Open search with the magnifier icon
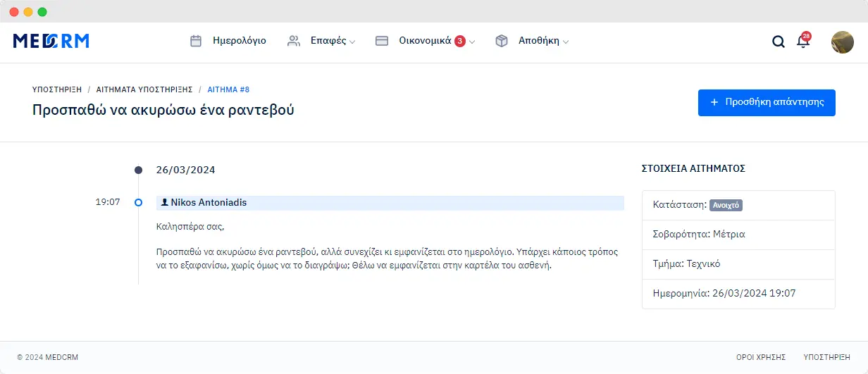The image size is (868, 374). point(778,42)
